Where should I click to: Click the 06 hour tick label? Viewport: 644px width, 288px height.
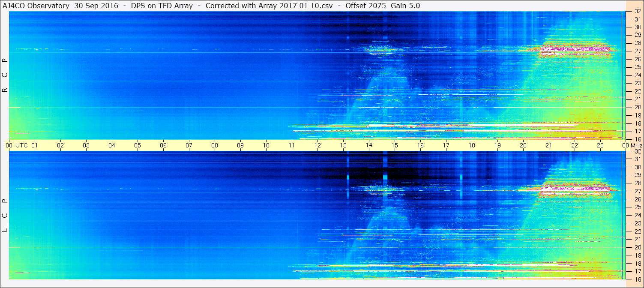(x=163, y=145)
